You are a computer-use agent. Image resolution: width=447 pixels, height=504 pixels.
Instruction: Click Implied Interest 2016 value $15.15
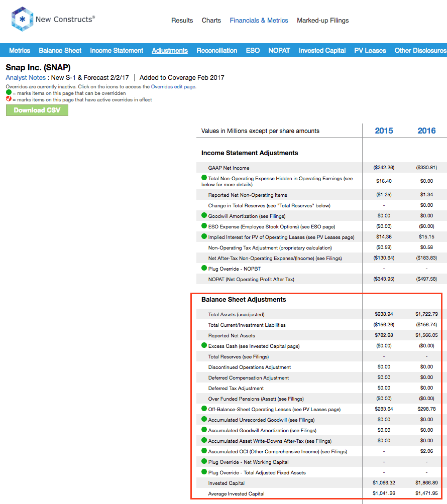coord(426,236)
